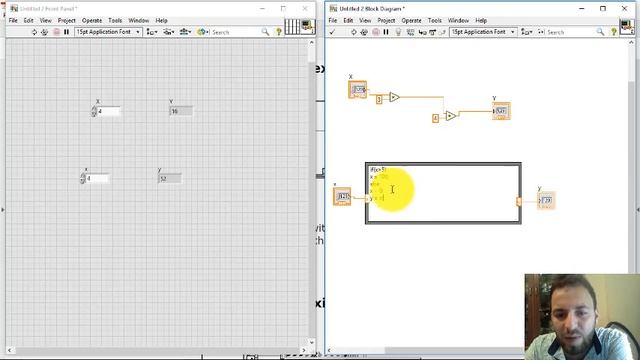
Task: Open Help menu in Block Diagram window
Action: (x=481, y=20)
